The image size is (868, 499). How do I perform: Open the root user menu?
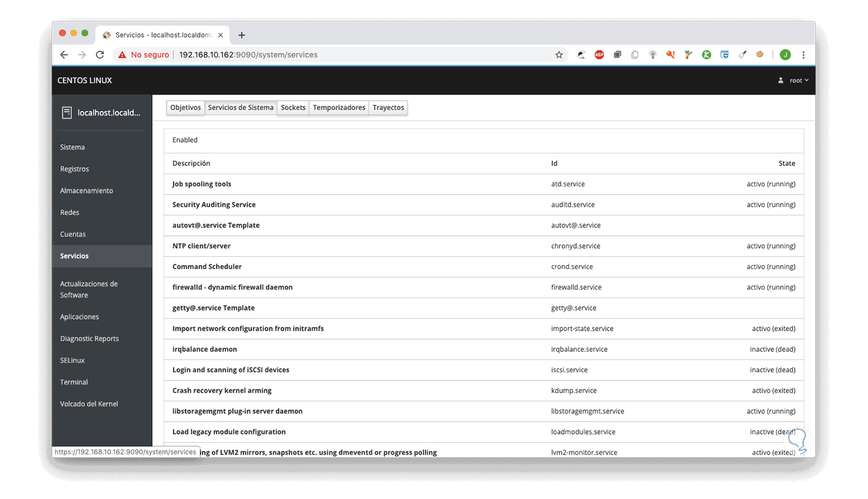[795, 80]
